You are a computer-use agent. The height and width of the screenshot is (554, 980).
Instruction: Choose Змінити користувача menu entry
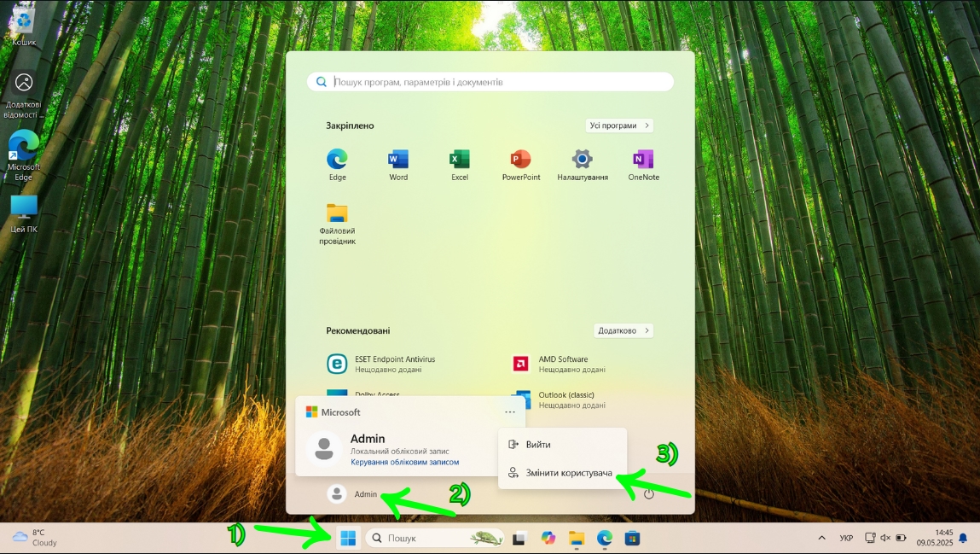(569, 473)
